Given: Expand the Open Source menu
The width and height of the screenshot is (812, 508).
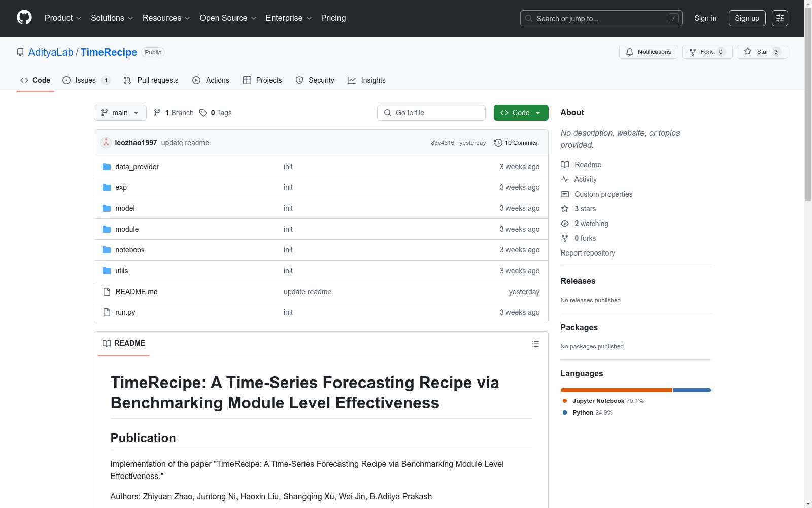Looking at the screenshot, I should (228, 18).
